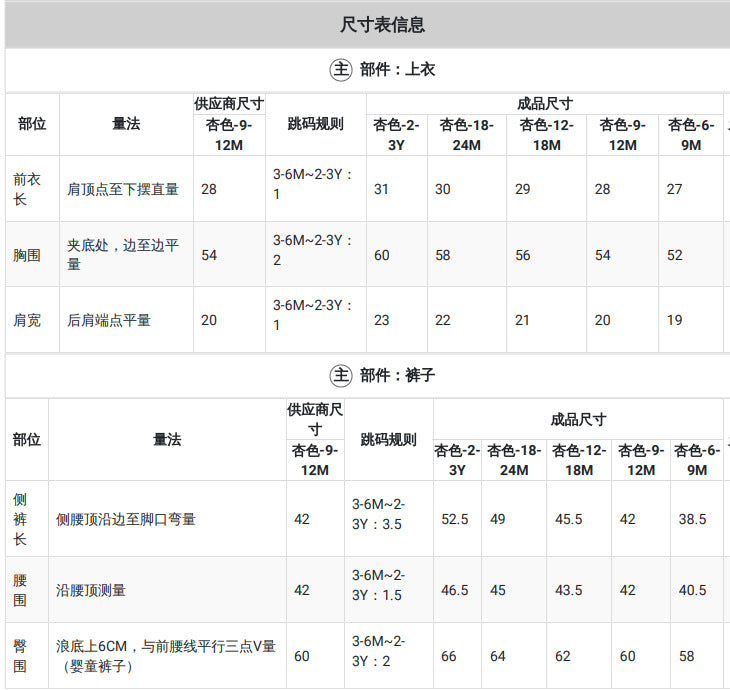Screen dimensions: 730x690
Task: Click the 沿腰顶测量 measurement cell
Action: click(x=91, y=590)
